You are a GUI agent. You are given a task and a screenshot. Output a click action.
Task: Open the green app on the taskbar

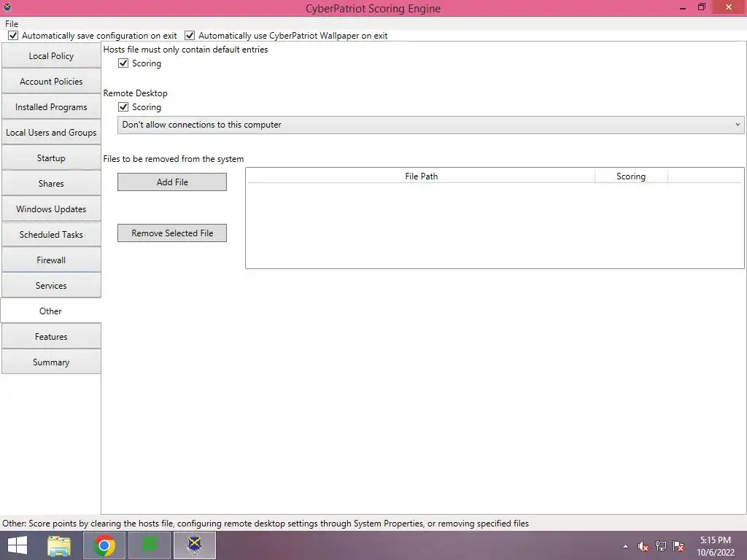click(150, 545)
